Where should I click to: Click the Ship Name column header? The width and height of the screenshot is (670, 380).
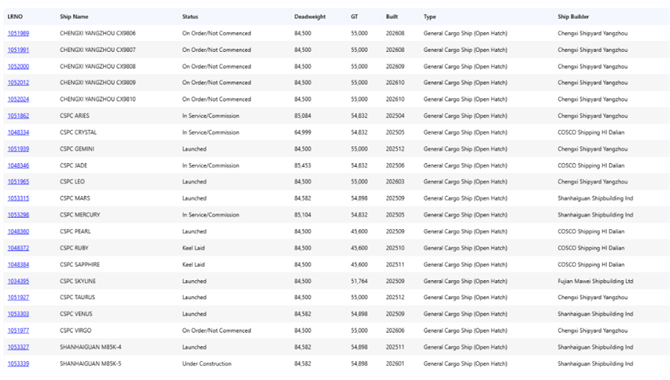74,17
